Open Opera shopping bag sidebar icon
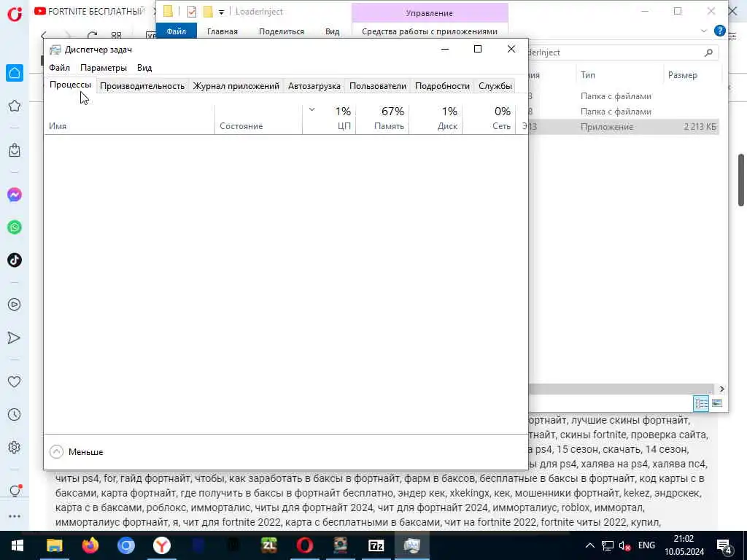The height and width of the screenshot is (560, 747). click(15, 150)
